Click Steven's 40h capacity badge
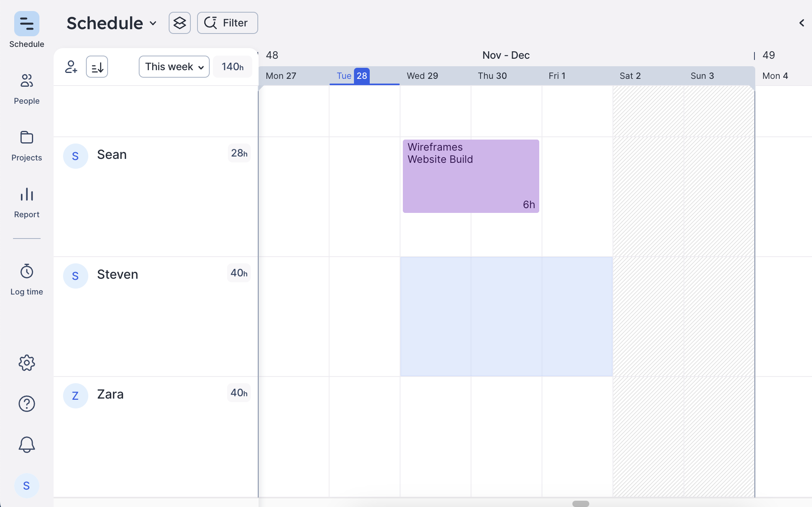 [x=239, y=273]
